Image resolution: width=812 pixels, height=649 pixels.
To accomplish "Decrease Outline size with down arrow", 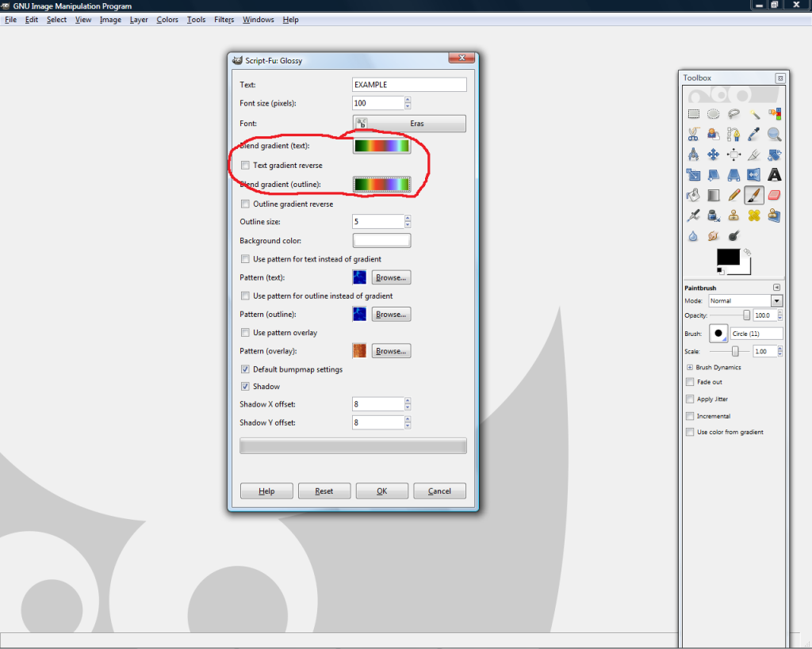I will coord(408,224).
